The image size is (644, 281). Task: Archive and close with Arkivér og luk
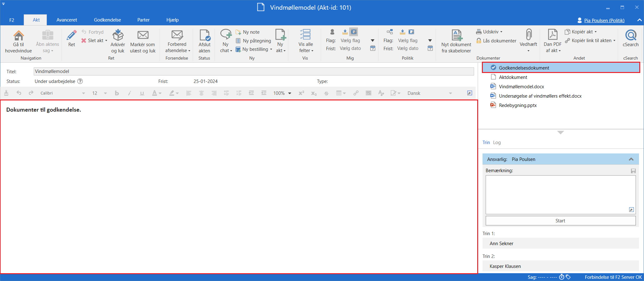tap(118, 41)
